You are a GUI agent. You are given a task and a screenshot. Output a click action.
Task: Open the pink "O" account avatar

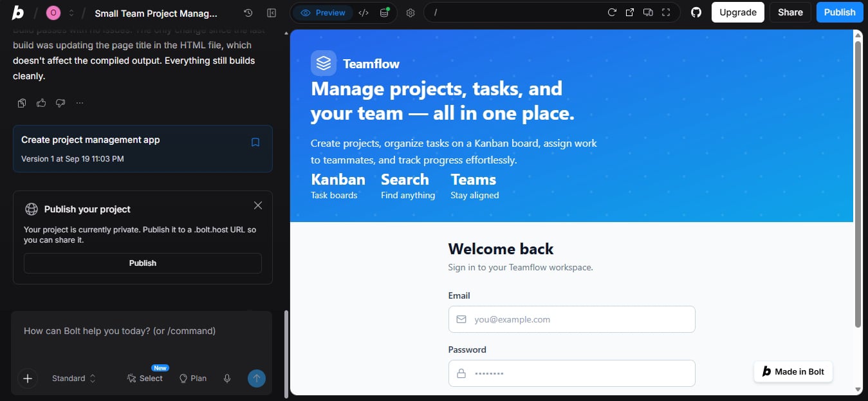coord(53,13)
